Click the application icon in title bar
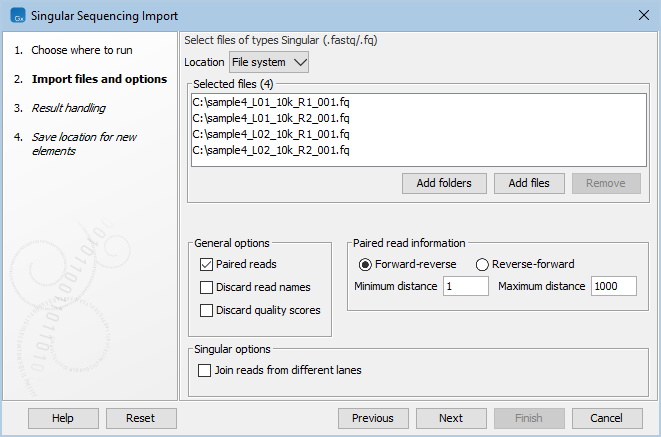This screenshot has width=661, height=437. click(x=14, y=15)
